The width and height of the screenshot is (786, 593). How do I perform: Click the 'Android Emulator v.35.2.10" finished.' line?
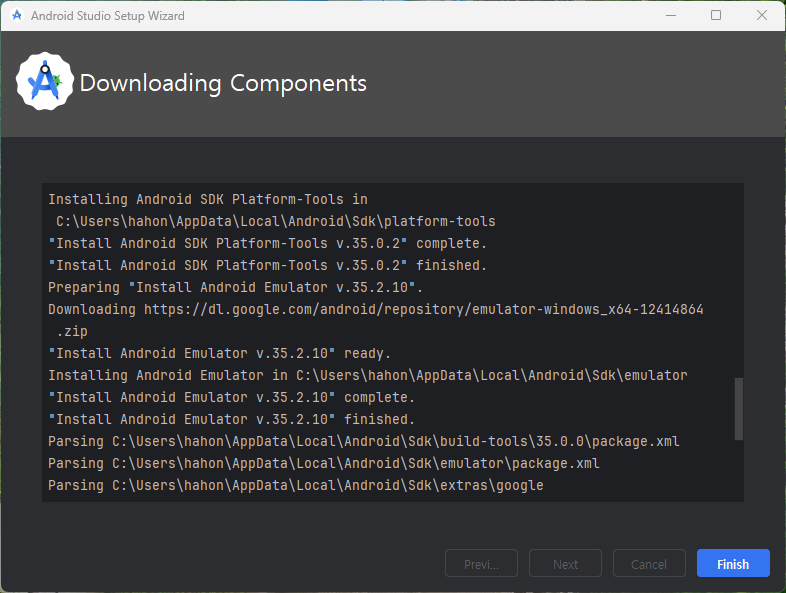232,420
